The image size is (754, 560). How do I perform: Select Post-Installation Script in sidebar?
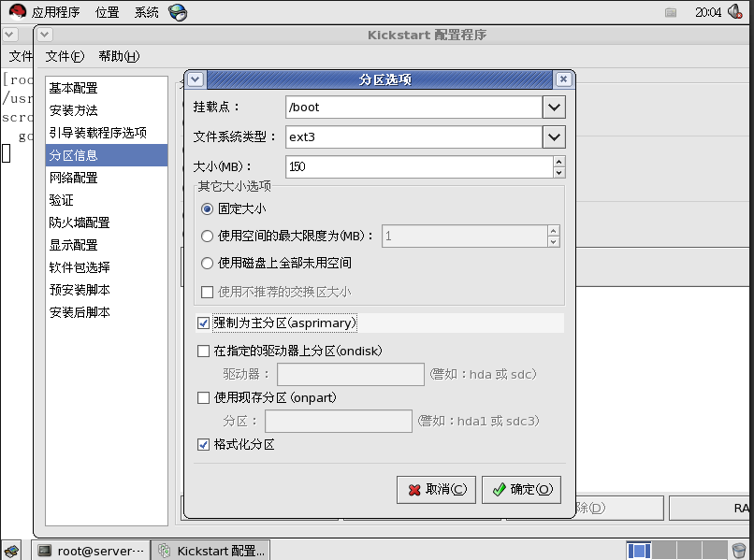click(107, 312)
